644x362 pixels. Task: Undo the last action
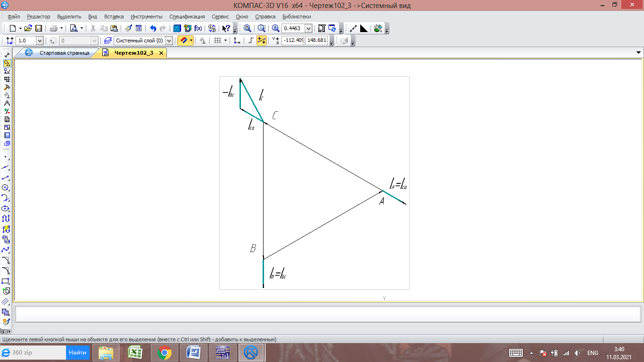point(153,28)
